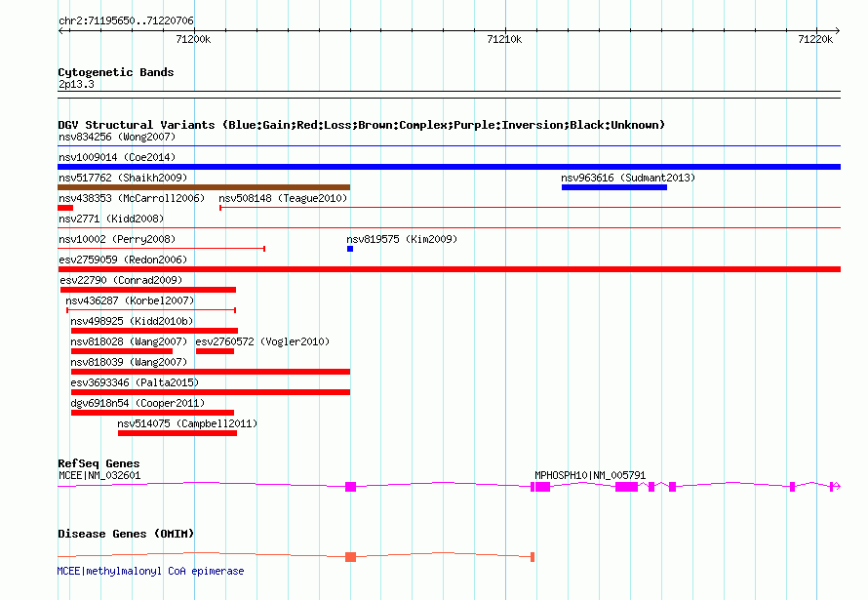Screen dimensions: 868x600
Task: Click the esv22790 (Conrad2009) red loss bar
Action: (148, 290)
